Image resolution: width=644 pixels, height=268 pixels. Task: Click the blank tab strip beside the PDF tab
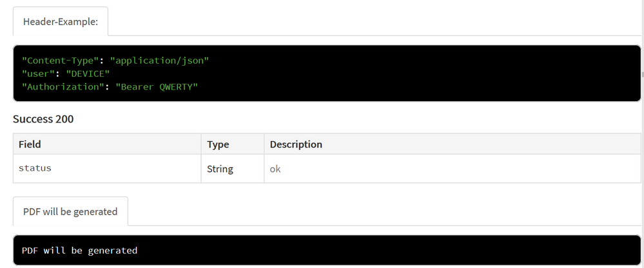[x=387, y=211]
